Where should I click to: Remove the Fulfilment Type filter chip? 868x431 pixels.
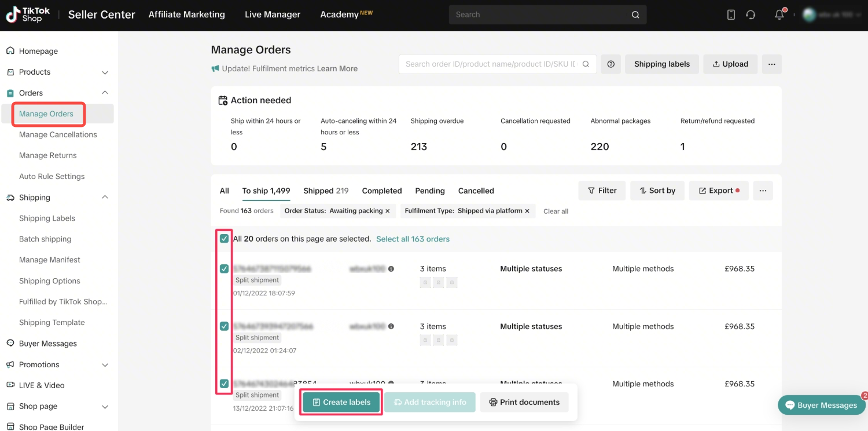point(527,211)
